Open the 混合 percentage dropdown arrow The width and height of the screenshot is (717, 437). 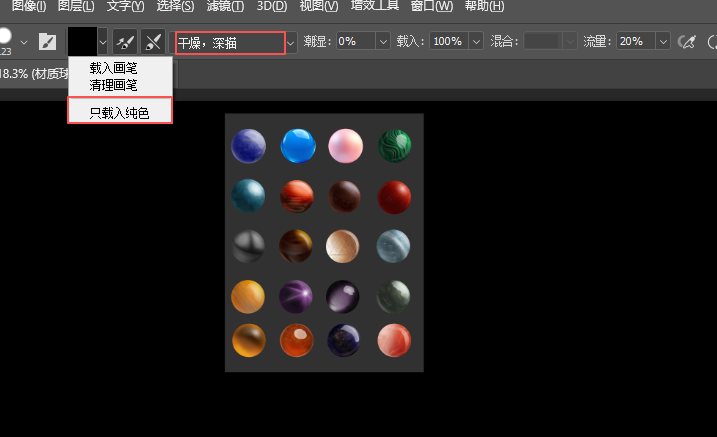tap(570, 42)
